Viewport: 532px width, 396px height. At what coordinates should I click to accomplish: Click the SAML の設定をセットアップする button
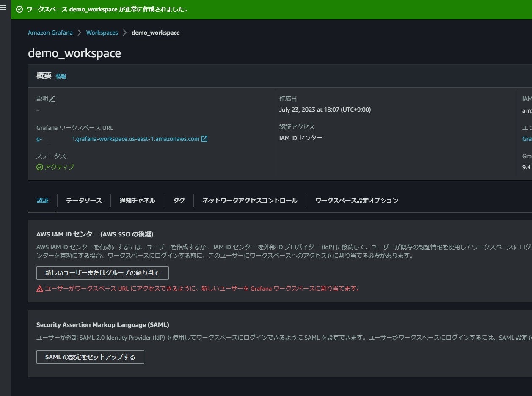90,357
